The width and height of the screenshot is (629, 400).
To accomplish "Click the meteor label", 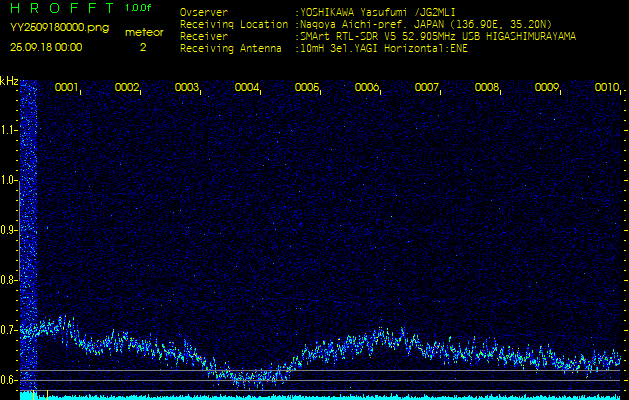I will (144, 32).
